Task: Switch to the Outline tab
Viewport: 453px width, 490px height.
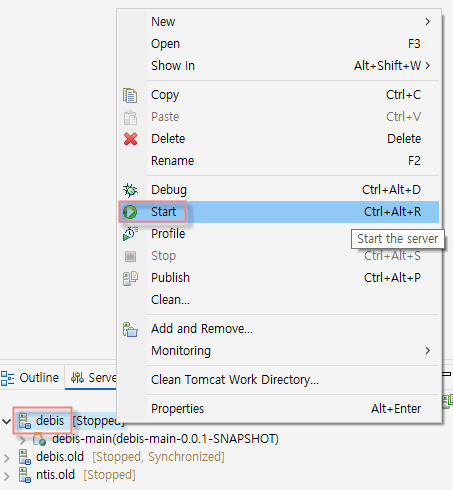Action: (x=30, y=378)
